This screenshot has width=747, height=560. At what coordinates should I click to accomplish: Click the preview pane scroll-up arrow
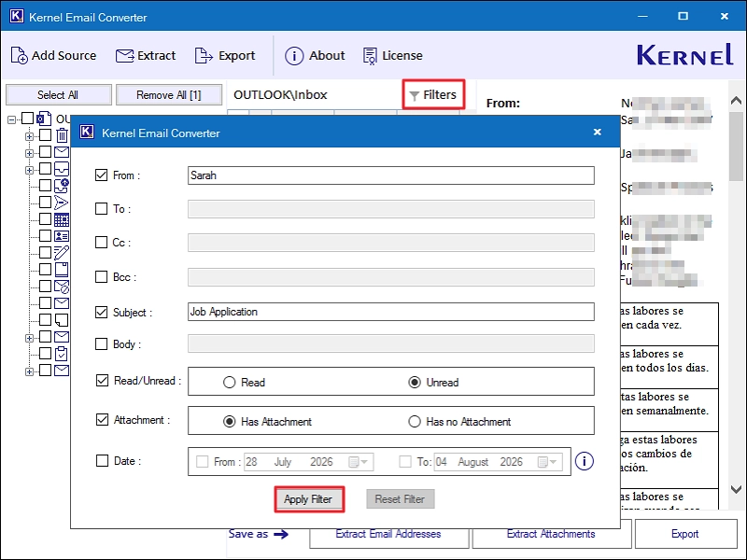pyautogui.click(x=736, y=101)
